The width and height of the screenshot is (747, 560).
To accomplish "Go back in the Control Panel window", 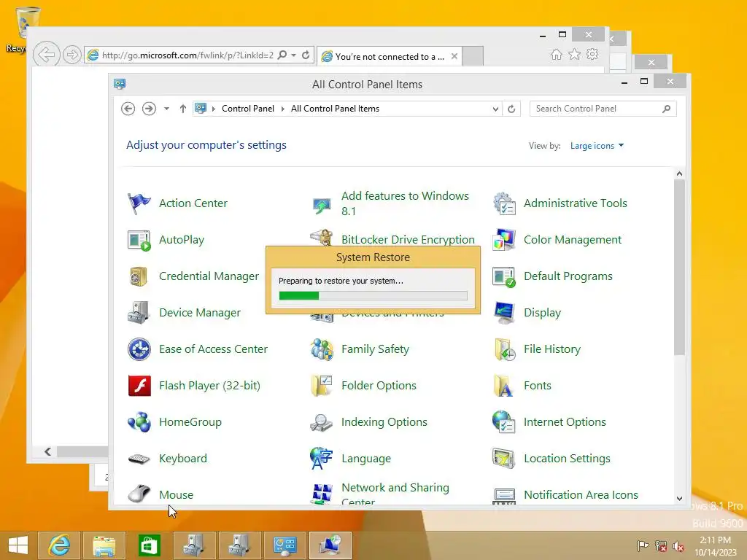I will tap(128, 109).
